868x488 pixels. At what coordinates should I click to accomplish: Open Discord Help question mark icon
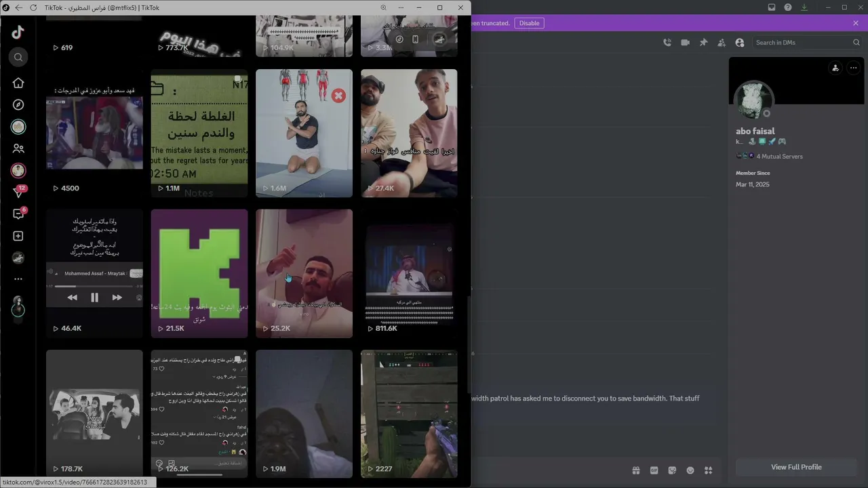coord(788,7)
